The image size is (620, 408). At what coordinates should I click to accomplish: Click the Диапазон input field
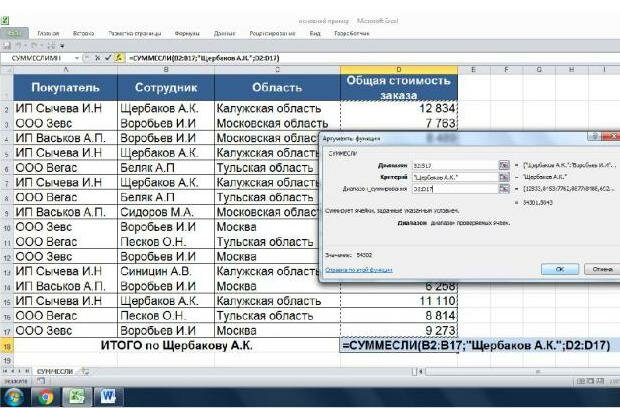455,165
